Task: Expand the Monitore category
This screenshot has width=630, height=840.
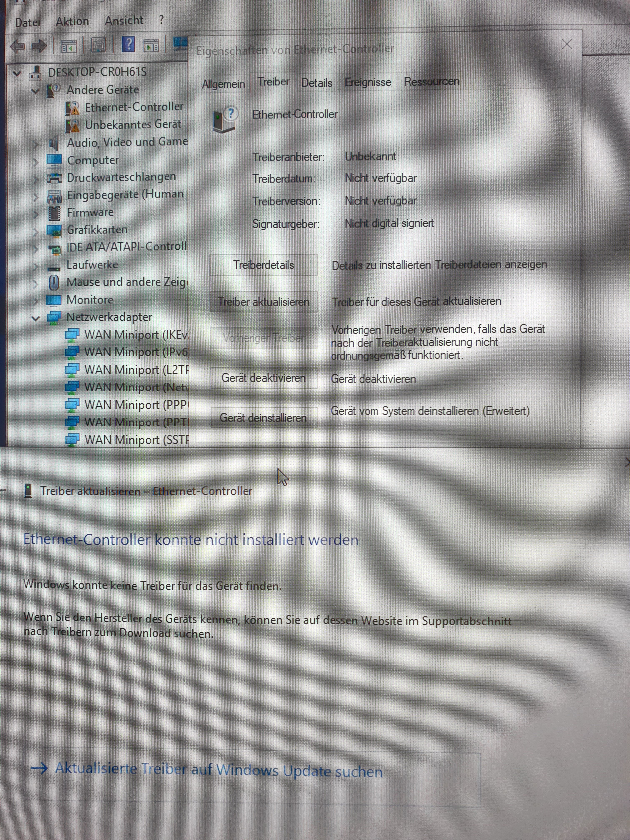Action: pos(36,301)
